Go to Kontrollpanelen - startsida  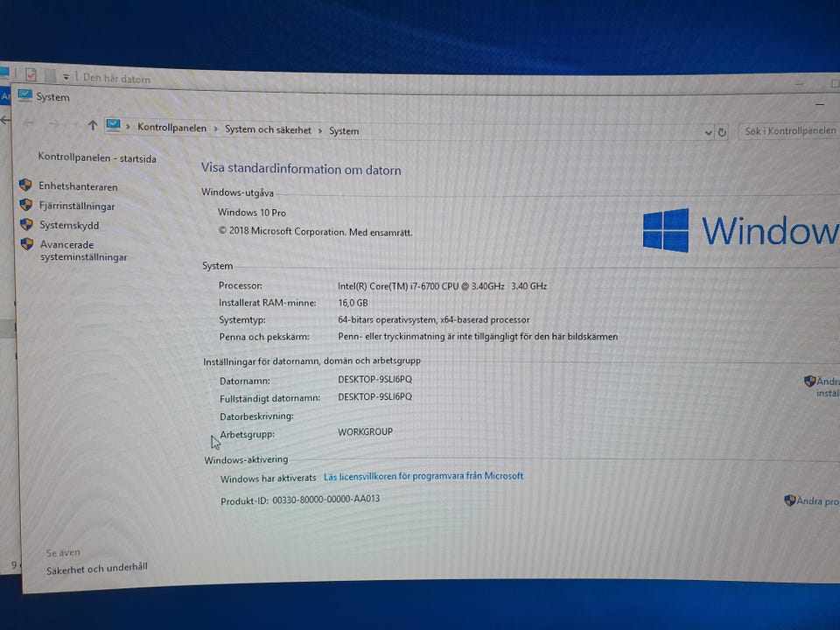point(97,158)
